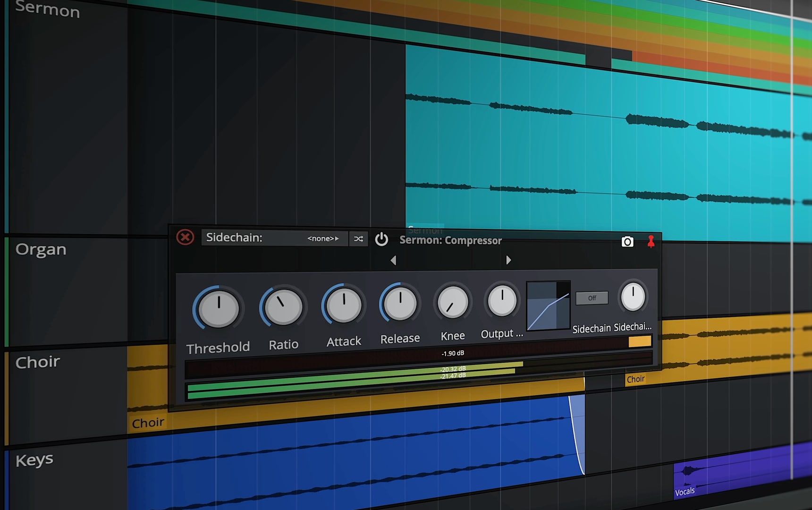Close the Sermon Compressor plugin window
Image resolution: width=812 pixels, height=510 pixels.
point(185,237)
